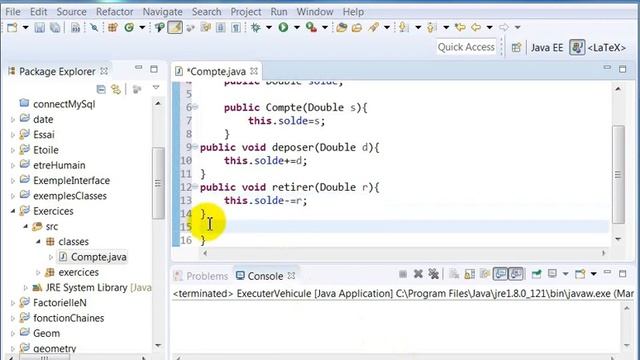Image resolution: width=640 pixels, height=360 pixels.
Task: Expand the JRE System Library node
Action: (x=25, y=288)
